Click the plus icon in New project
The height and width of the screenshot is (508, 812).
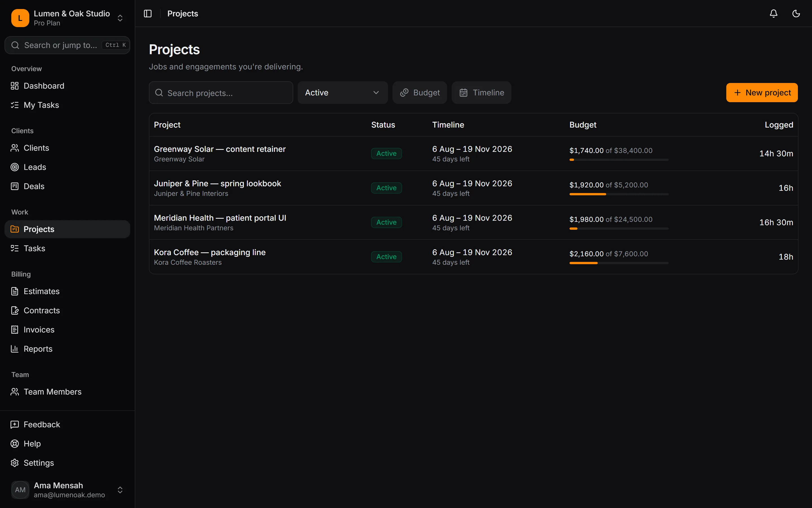click(x=737, y=93)
